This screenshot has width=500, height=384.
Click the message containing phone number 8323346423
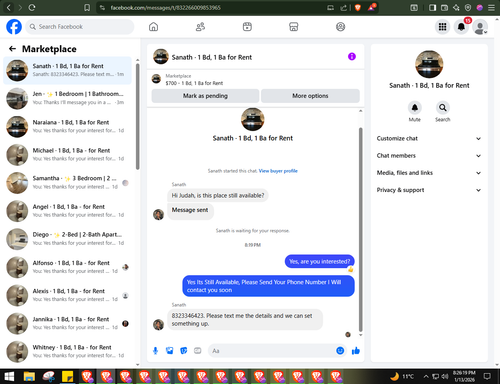coord(245,319)
